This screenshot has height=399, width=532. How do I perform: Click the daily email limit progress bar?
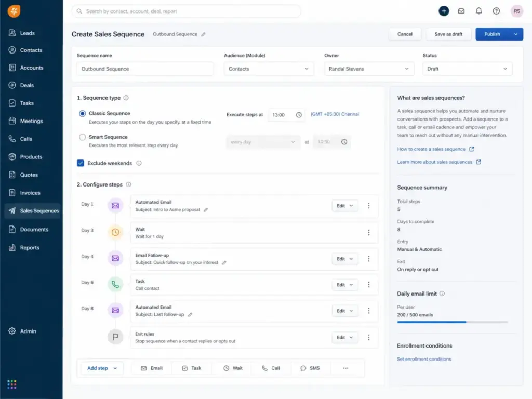coord(453,322)
